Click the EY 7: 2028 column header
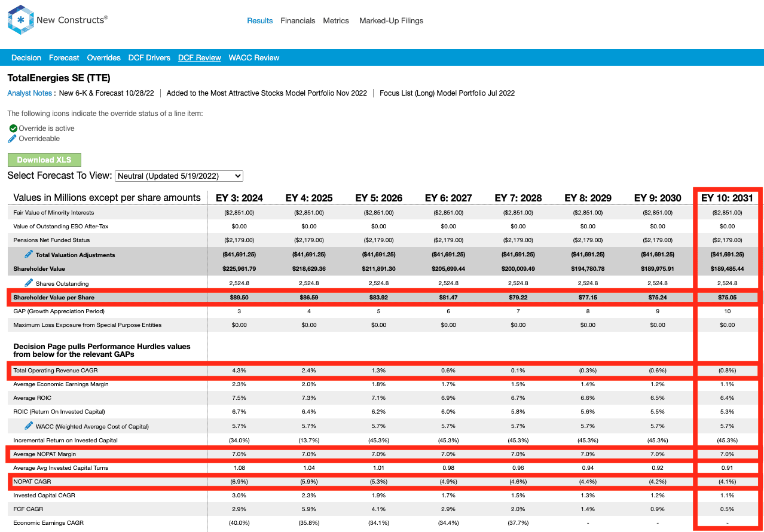764x532 pixels. point(518,198)
